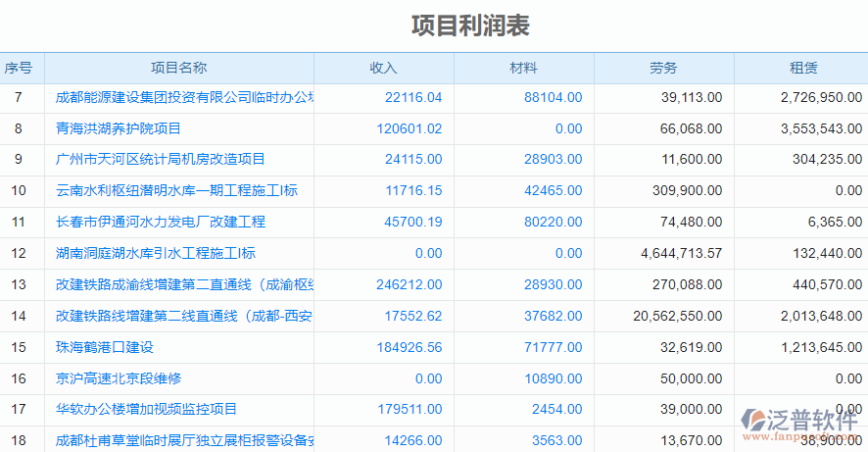Image resolution: width=868 pixels, height=452 pixels.
Task: Open income amount 120601.02
Action: tap(409, 128)
